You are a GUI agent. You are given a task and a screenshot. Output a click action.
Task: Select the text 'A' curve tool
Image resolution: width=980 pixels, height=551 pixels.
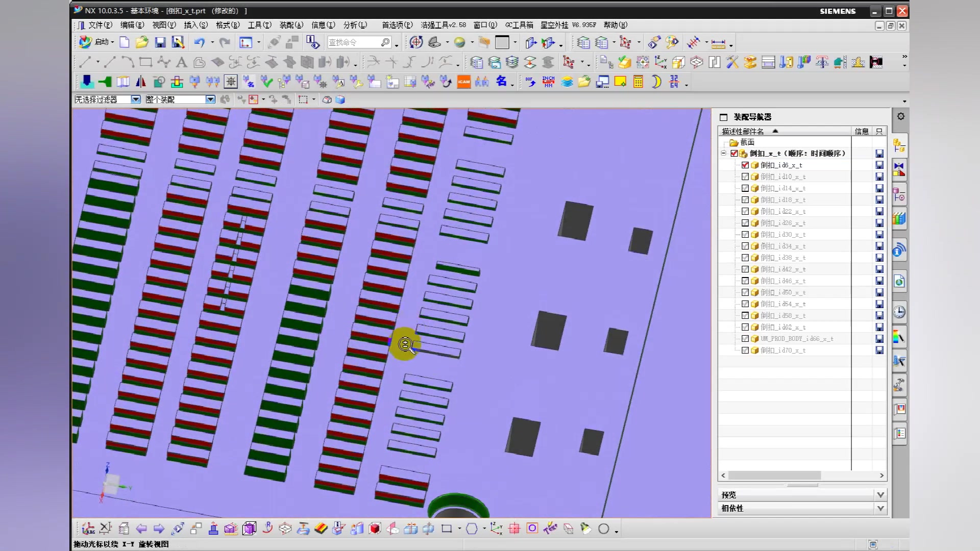tap(181, 62)
